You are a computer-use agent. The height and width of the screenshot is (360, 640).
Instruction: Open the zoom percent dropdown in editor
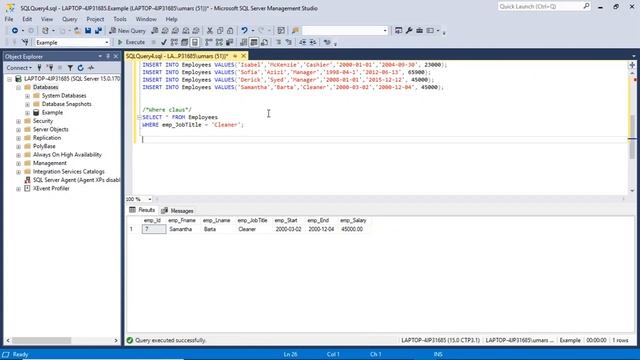[x=150, y=199]
